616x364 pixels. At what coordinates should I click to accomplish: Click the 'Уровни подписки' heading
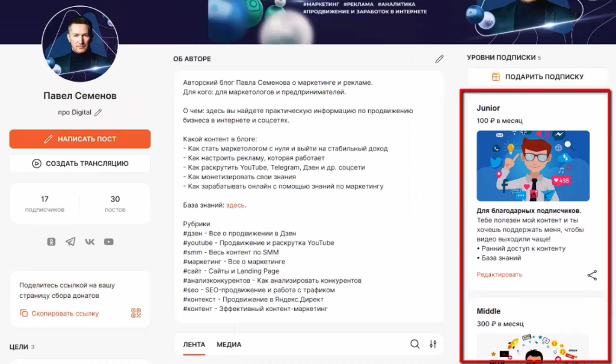pyautogui.click(x=501, y=57)
